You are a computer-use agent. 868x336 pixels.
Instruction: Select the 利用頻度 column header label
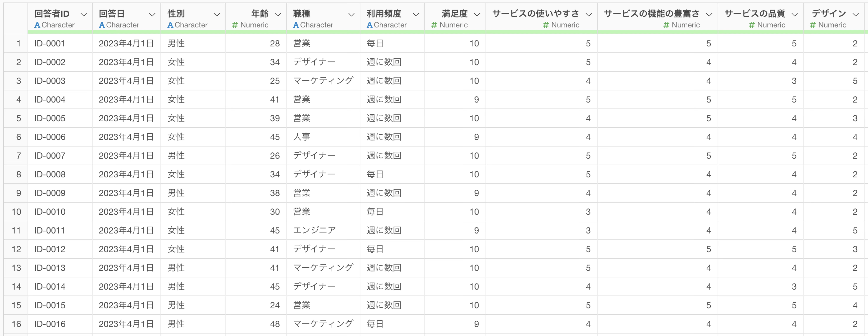coord(384,14)
